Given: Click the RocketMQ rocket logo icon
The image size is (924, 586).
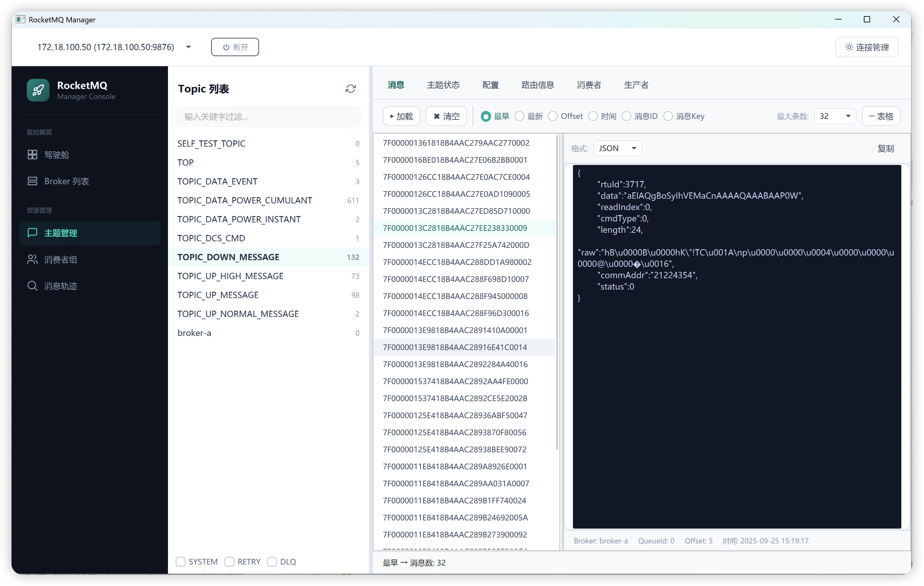Looking at the screenshot, I should 38,90.
